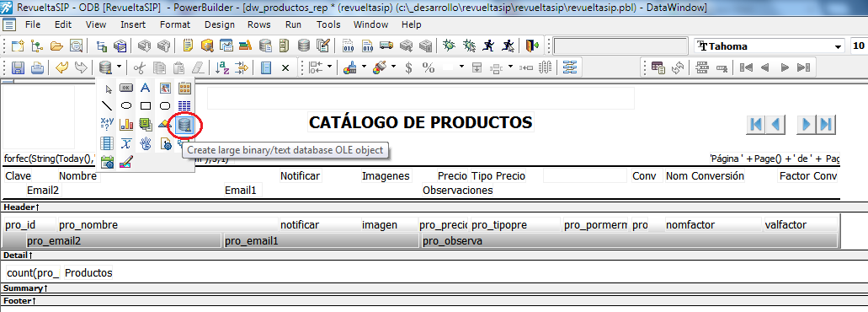Click the last page navigation button in report
This screenshot has width=868, height=312.
click(x=826, y=125)
